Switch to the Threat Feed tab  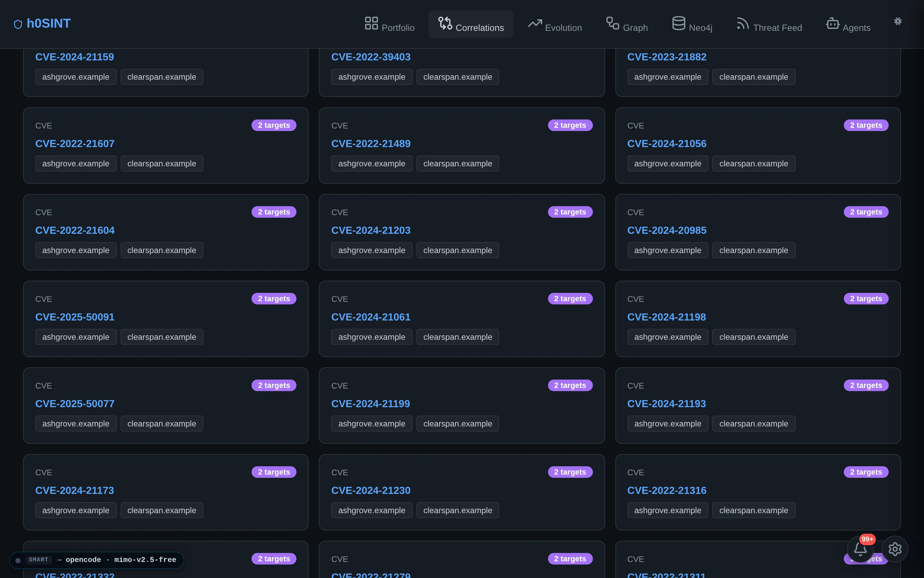769,24
